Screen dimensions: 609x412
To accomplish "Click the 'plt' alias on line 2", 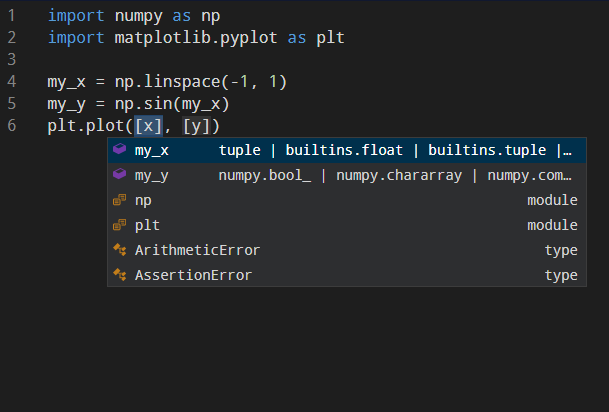I will [x=331, y=38].
